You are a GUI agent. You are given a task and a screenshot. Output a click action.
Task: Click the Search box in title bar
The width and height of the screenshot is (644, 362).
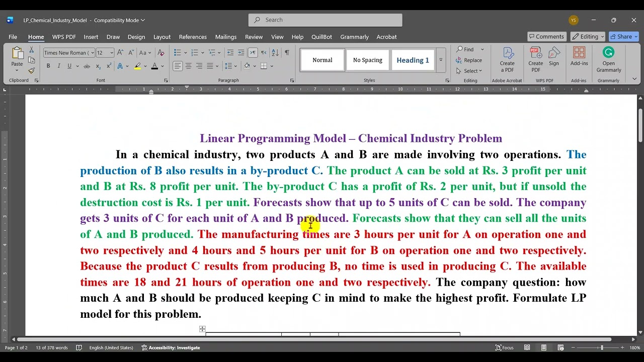(x=325, y=20)
